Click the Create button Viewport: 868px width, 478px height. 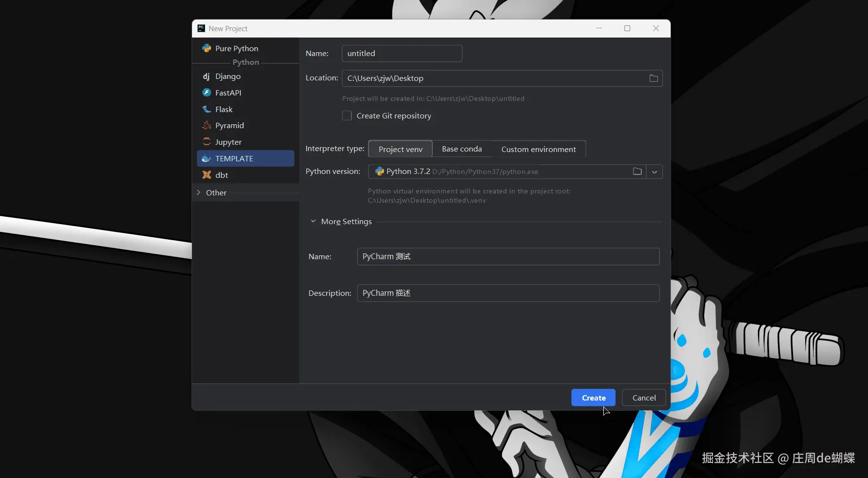[594, 398]
